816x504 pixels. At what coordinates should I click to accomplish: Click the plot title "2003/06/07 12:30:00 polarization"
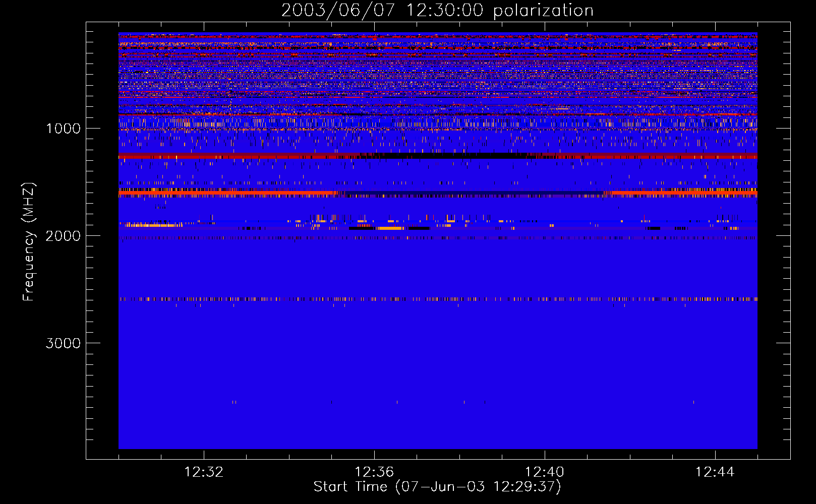point(437,10)
